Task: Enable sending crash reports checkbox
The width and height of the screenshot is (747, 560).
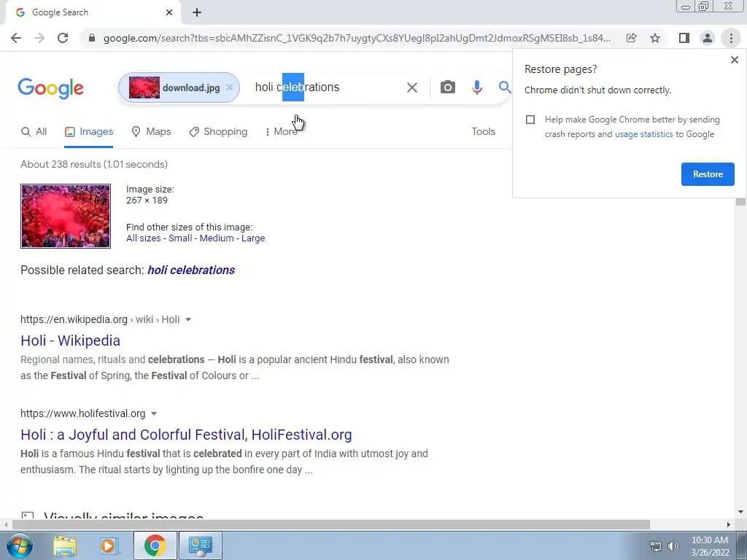Action: [530, 120]
